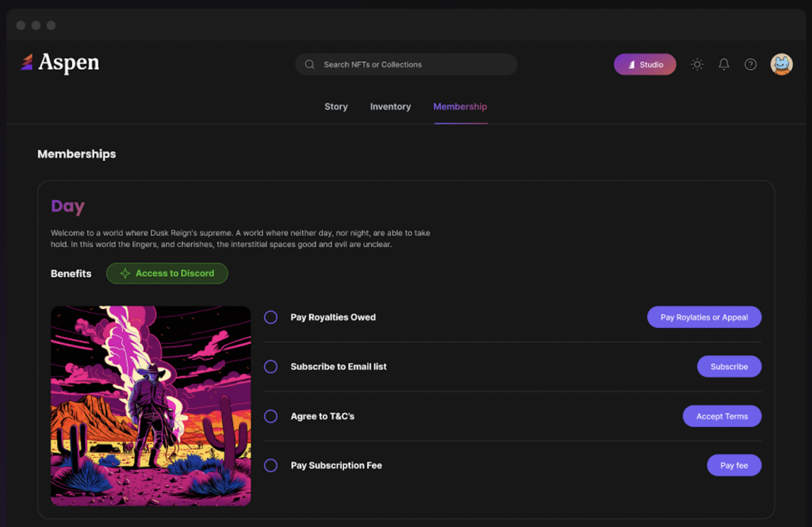
Task: Click Pay Royalties or Appeal
Action: pyautogui.click(x=704, y=317)
